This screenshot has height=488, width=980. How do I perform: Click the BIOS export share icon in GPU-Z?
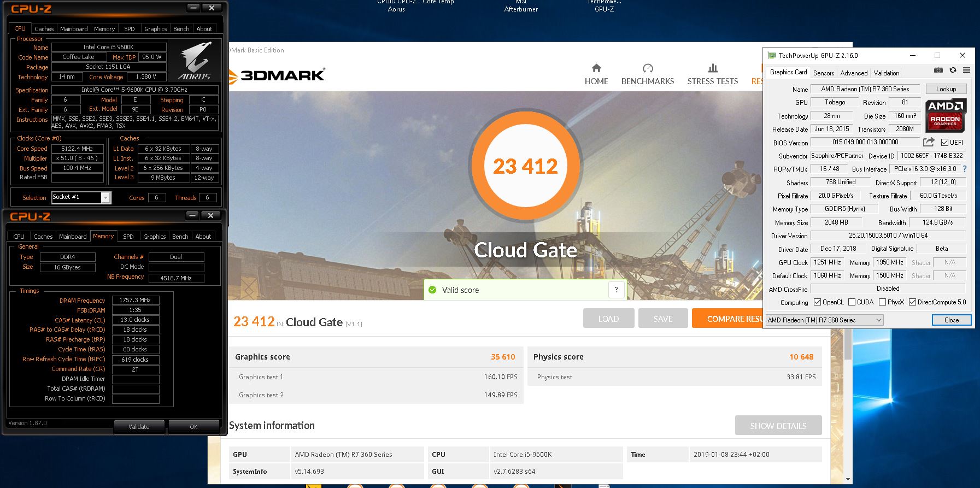pos(929,142)
